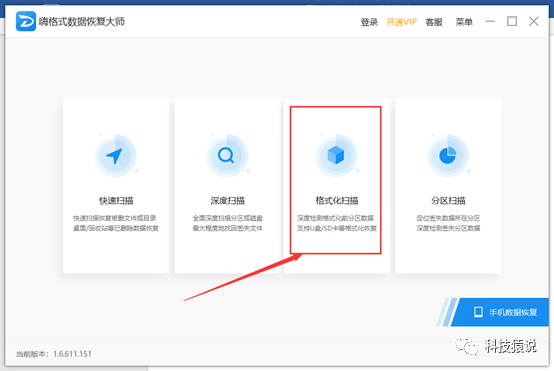Viewport: 554px width, 371px height.
Task: Select the 格式化扫描 cube icon
Action: click(336, 156)
